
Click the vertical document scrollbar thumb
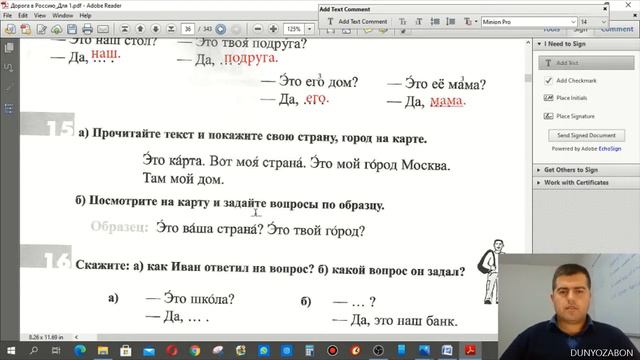[x=528, y=78]
